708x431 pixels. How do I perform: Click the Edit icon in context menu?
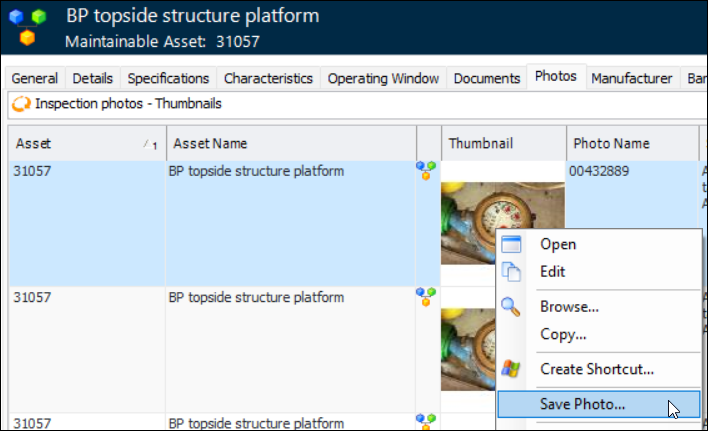[512, 271]
